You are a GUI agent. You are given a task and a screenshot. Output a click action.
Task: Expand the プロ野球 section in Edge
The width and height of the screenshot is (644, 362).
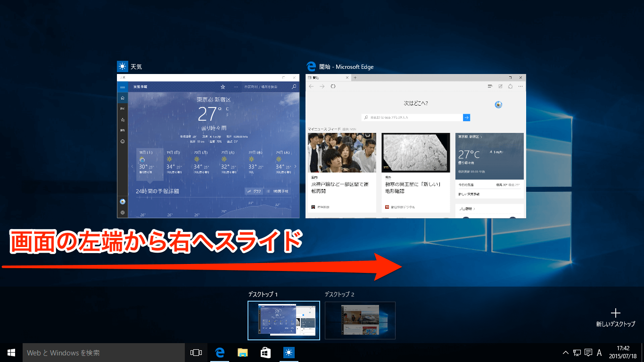coord(466,208)
